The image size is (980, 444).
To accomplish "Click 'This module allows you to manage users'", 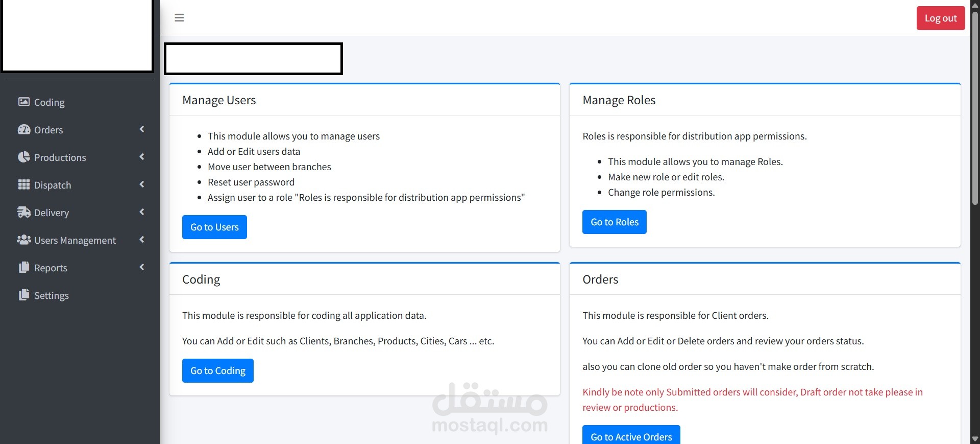I will coord(293,136).
